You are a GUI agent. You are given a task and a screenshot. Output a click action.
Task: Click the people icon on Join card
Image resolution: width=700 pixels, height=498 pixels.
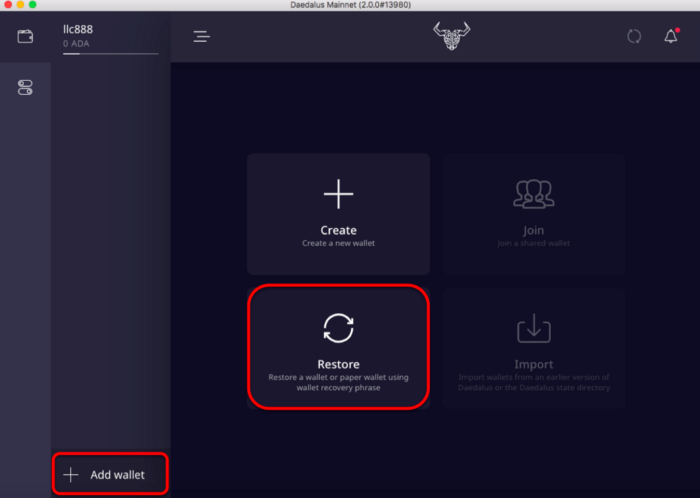coord(534,194)
